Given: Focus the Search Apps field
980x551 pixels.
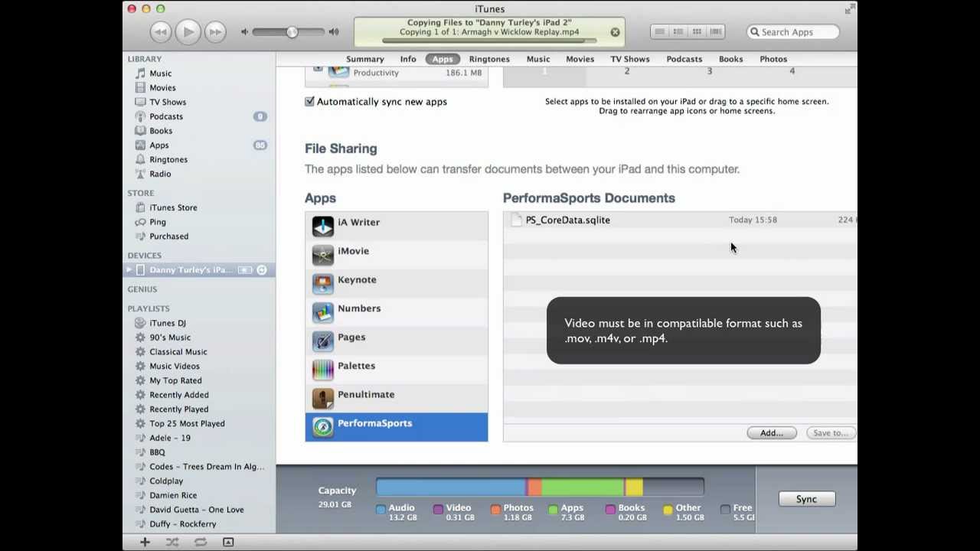Looking at the screenshot, I should click(793, 32).
